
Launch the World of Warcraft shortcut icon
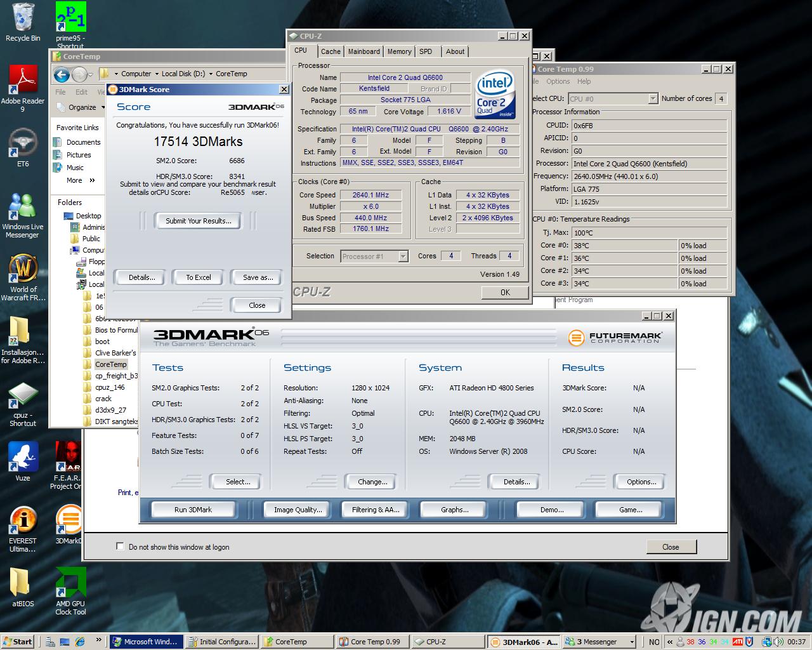tap(23, 278)
